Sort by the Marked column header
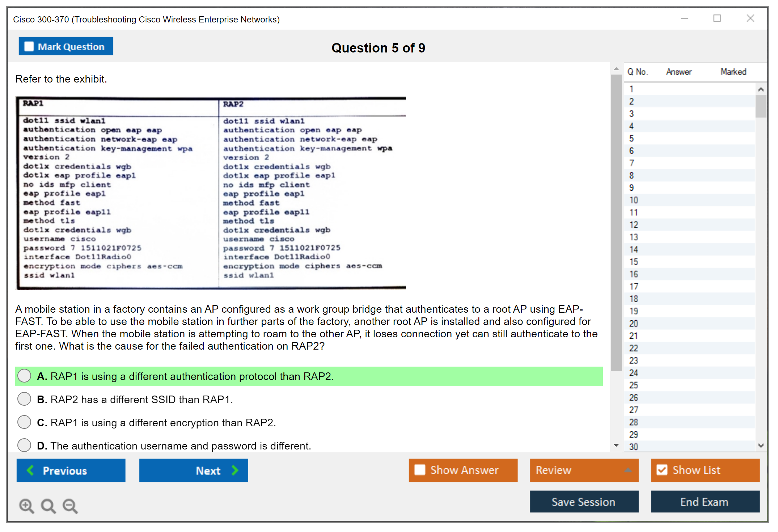778x532 pixels. coord(733,72)
